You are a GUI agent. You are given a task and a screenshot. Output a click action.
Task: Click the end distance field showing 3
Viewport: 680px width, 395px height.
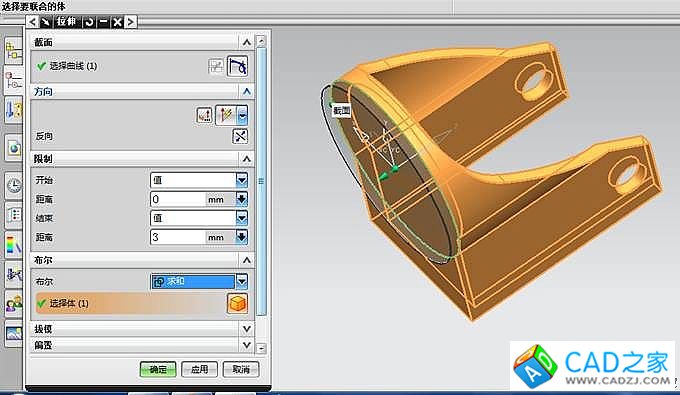click(178, 237)
